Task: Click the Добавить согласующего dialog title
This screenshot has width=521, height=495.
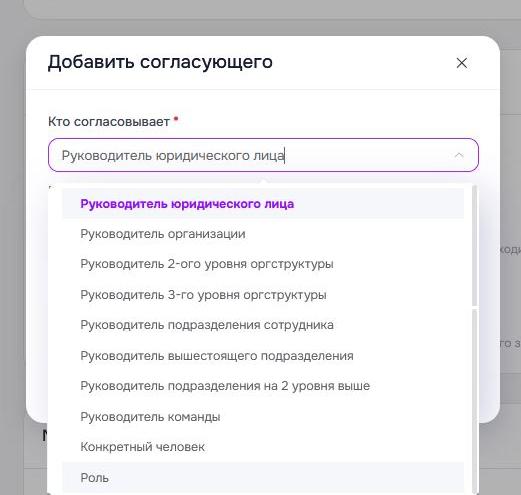Action: [160, 62]
